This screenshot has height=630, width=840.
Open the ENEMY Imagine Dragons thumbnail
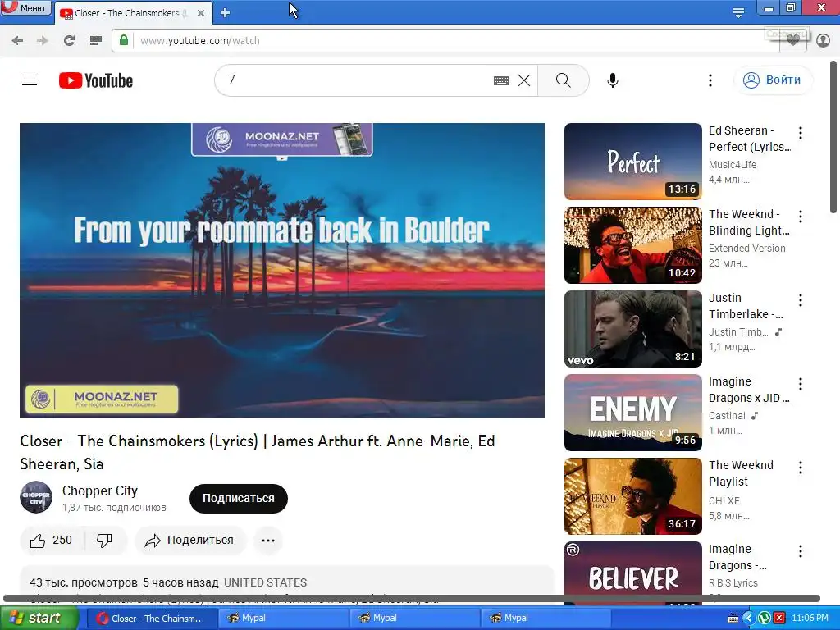(x=632, y=413)
